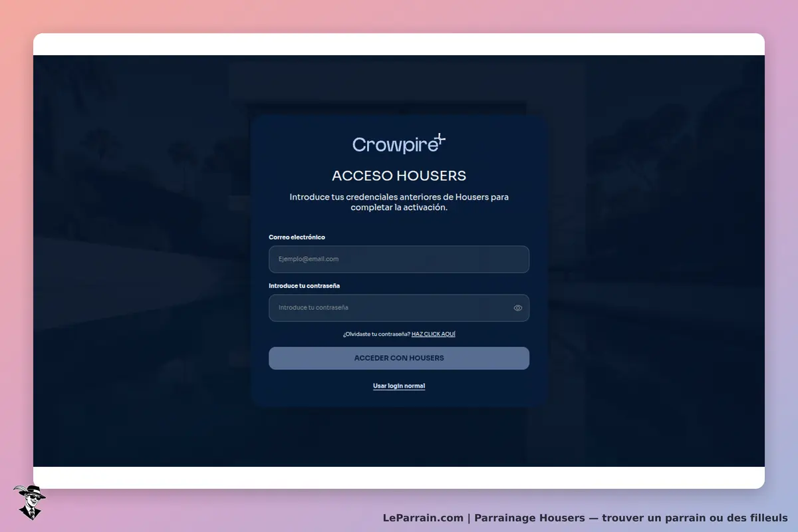Click the ¿Olvidaste tu contraseña? text

376,334
